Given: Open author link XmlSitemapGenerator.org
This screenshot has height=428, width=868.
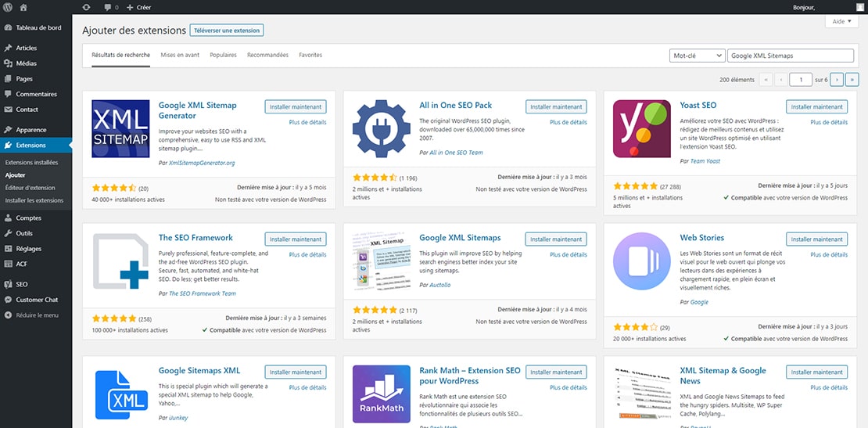Looking at the screenshot, I should click(x=202, y=164).
